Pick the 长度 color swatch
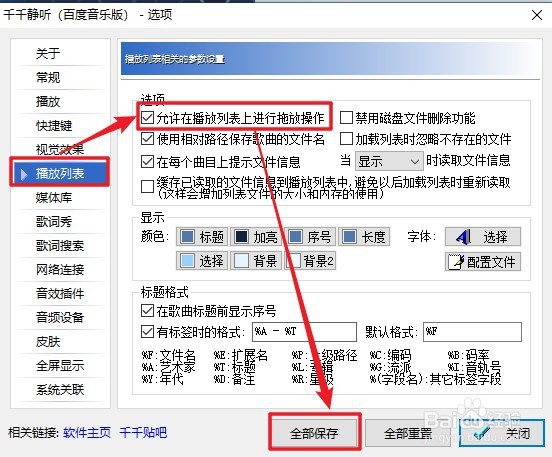Viewport: 552px width, 457px height. (364, 236)
